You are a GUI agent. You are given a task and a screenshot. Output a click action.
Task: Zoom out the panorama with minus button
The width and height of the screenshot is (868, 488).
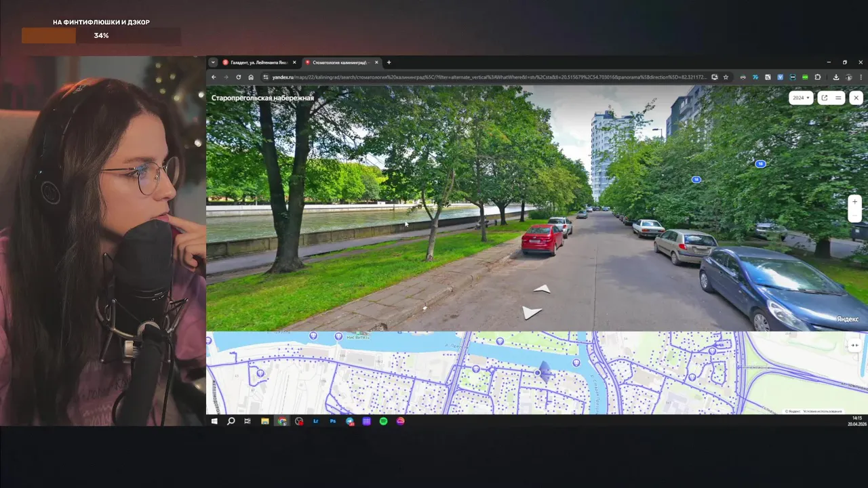854,215
